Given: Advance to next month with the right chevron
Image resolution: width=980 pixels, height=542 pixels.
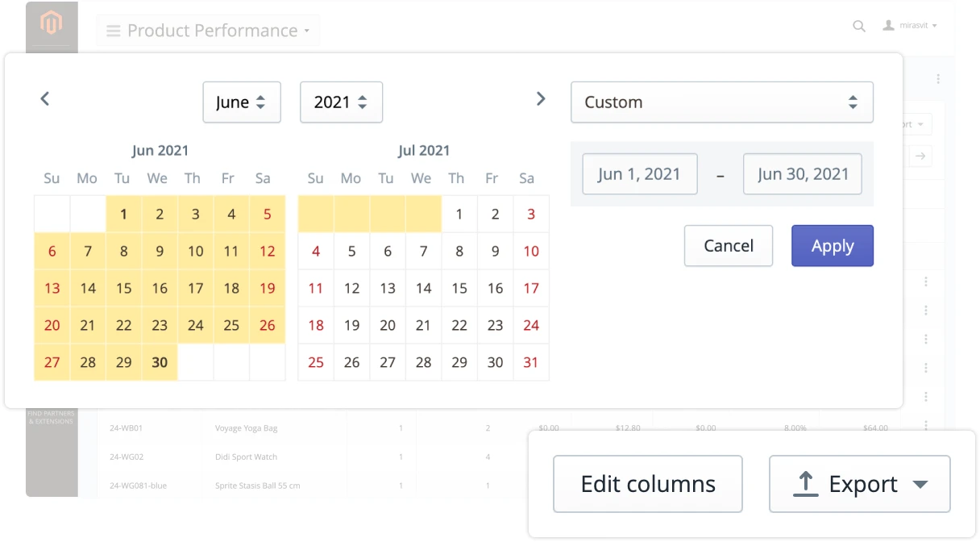Looking at the screenshot, I should point(541,98).
